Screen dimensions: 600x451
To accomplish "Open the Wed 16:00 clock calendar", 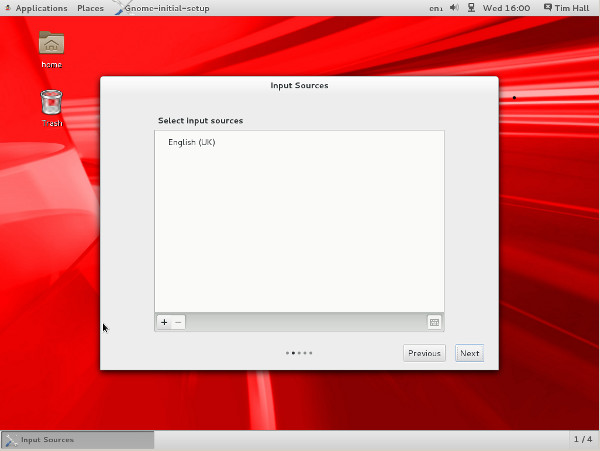I will click(506, 8).
